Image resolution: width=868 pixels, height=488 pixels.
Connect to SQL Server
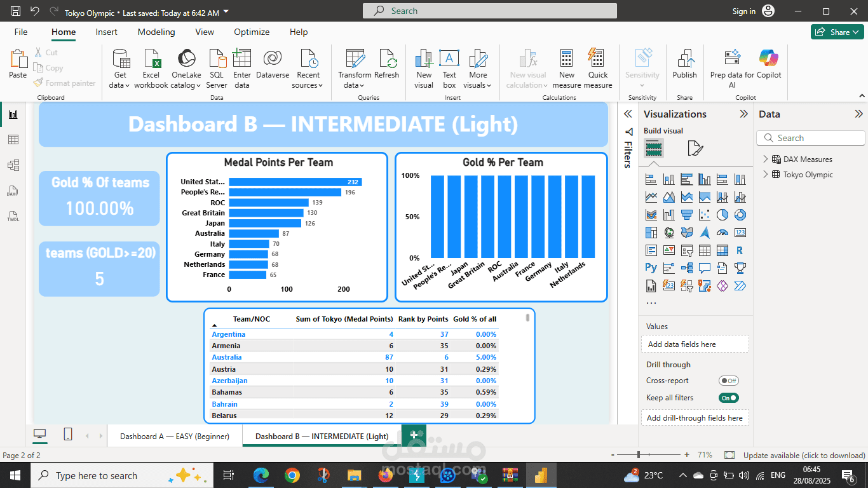pos(217,69)
